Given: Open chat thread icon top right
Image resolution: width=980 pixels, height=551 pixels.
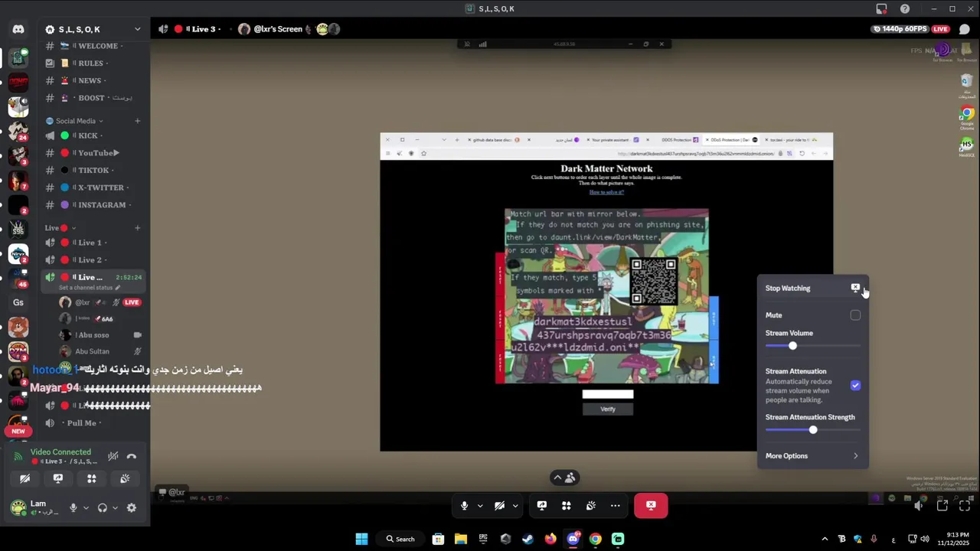Looking at the screenshot, I should pyautogui.click(x=965, y=29).
